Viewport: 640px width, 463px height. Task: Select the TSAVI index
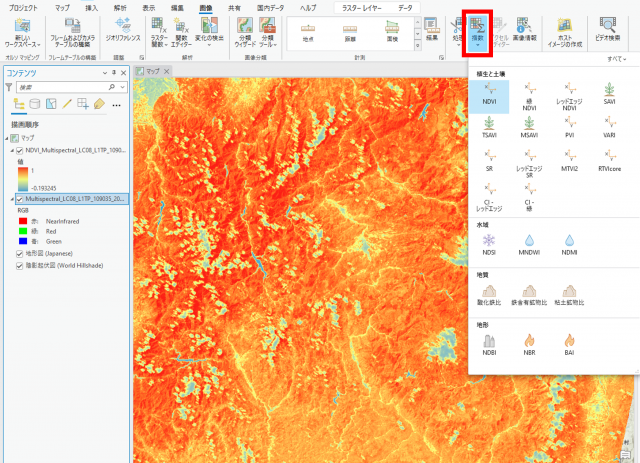point(489,127)
